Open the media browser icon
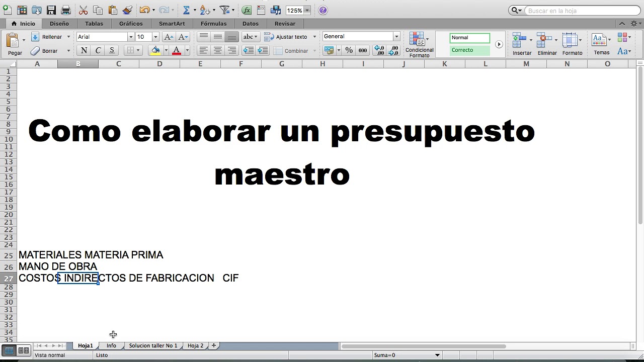Image resolution: width=644 pixels, height=362 pixels. [276, 10]
